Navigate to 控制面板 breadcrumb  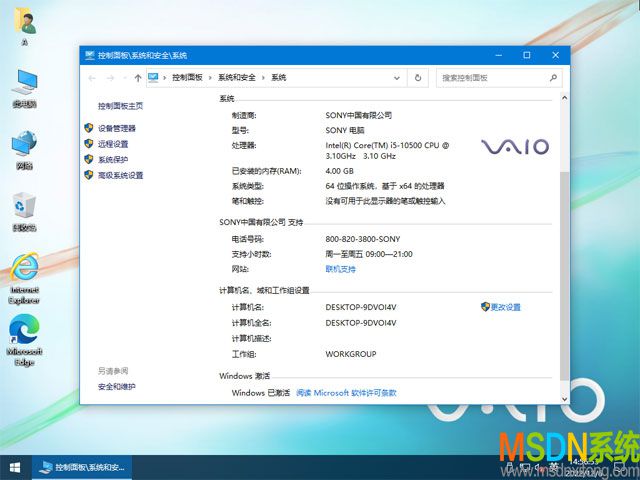click(187, 77)
